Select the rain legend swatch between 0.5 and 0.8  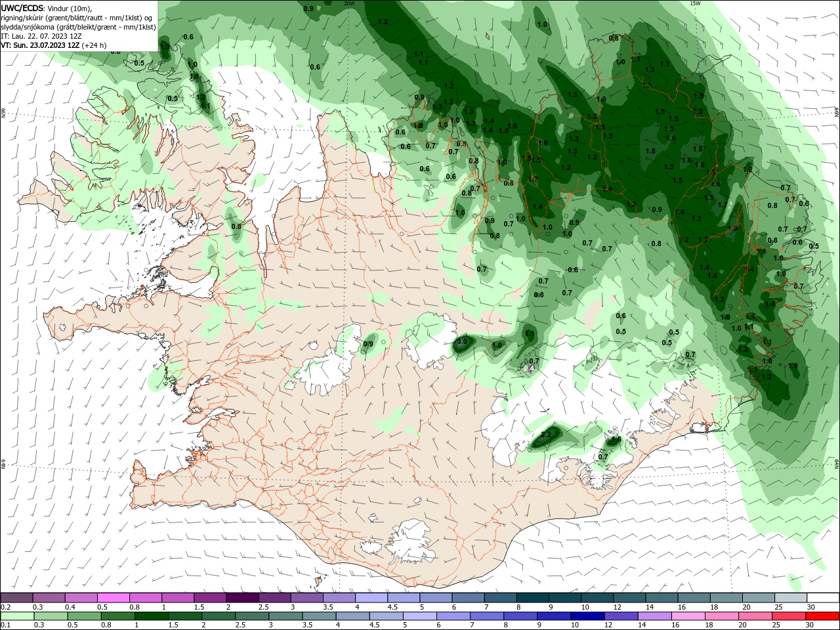coord(84,616)
